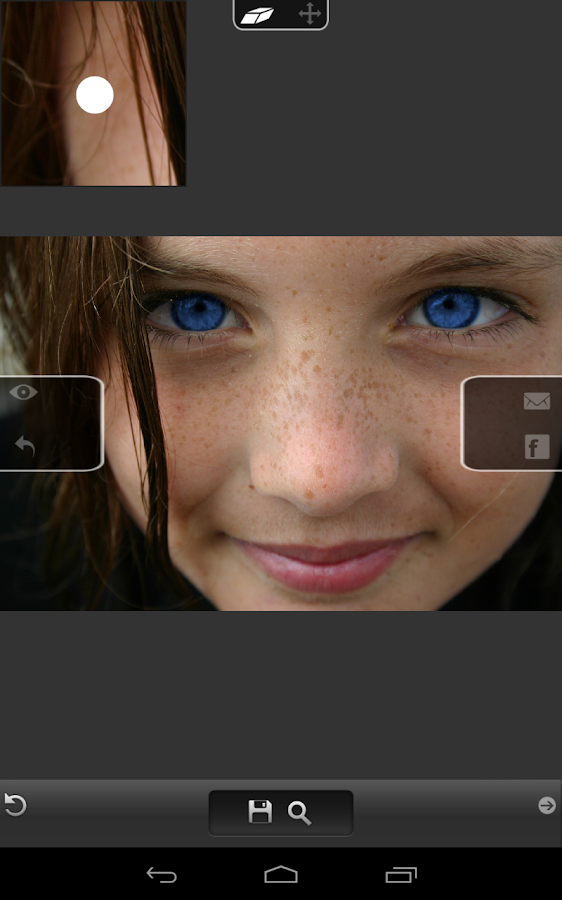Tap the left blue eye in the photo
Viewport: 562px width, 900px height.
pos(199,313)
